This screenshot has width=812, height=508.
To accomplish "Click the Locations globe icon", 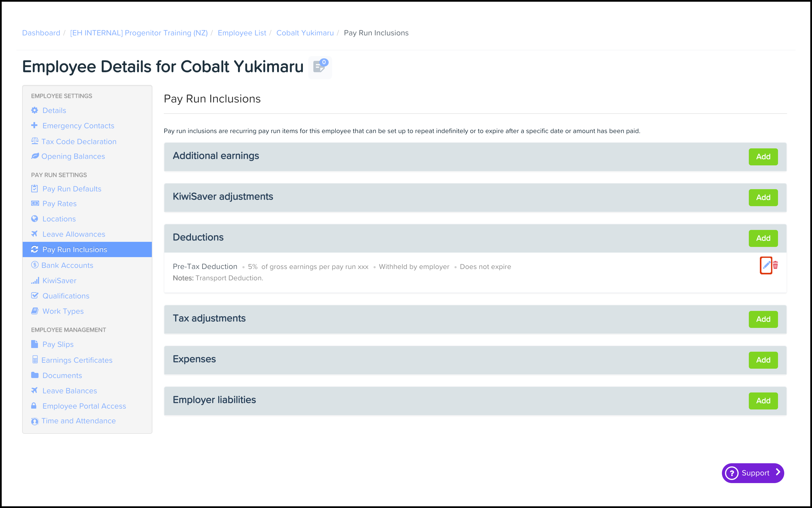I will [35, 219].
